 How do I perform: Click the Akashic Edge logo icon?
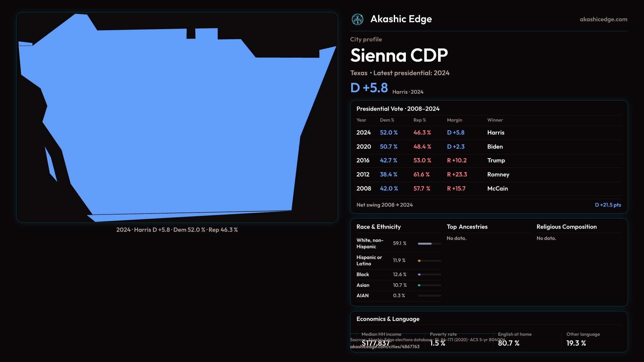(x=357, y=19)
